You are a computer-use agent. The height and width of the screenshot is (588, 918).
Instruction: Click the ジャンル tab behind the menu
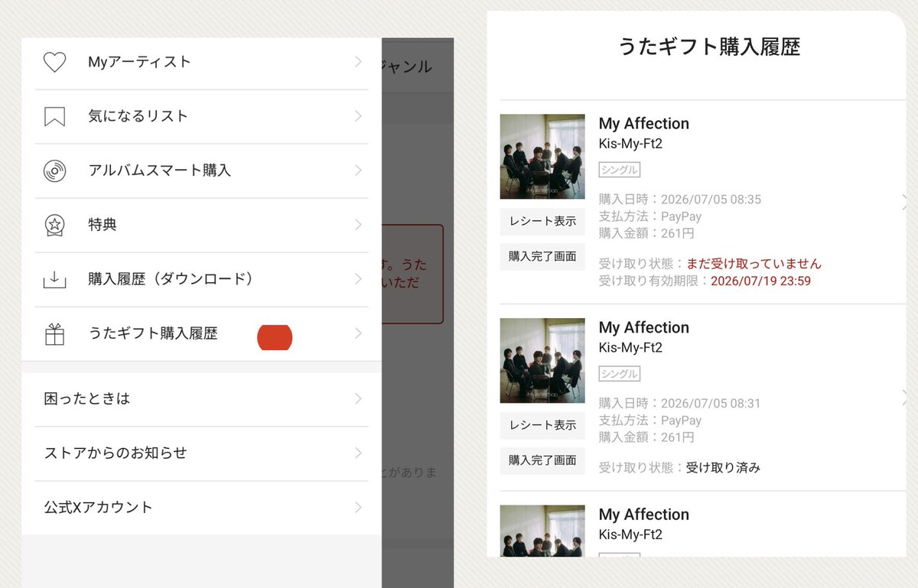tap(407, 67)
